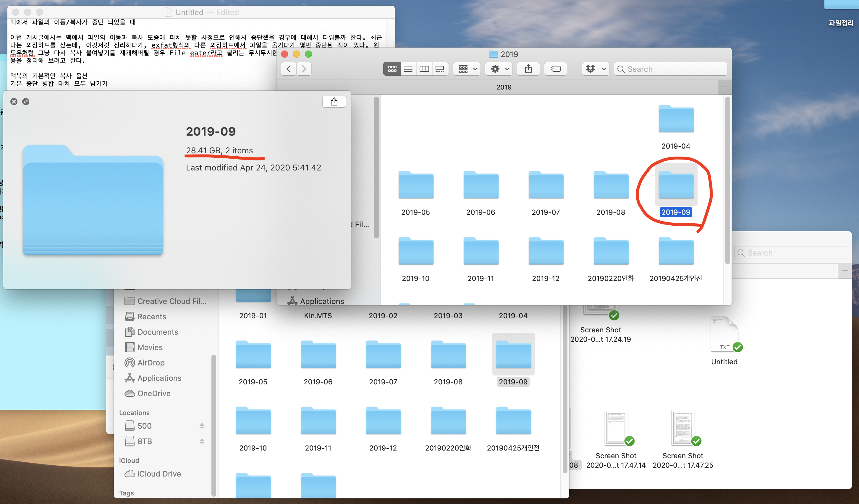The height and width of the screenshot is (504, 859).
Task: Click the Search field in 2019 window
Action: click(x=671, y=69)
